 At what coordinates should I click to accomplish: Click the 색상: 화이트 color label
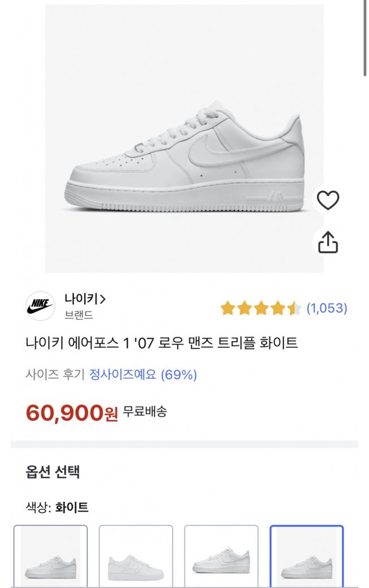(x=57, y=507)
